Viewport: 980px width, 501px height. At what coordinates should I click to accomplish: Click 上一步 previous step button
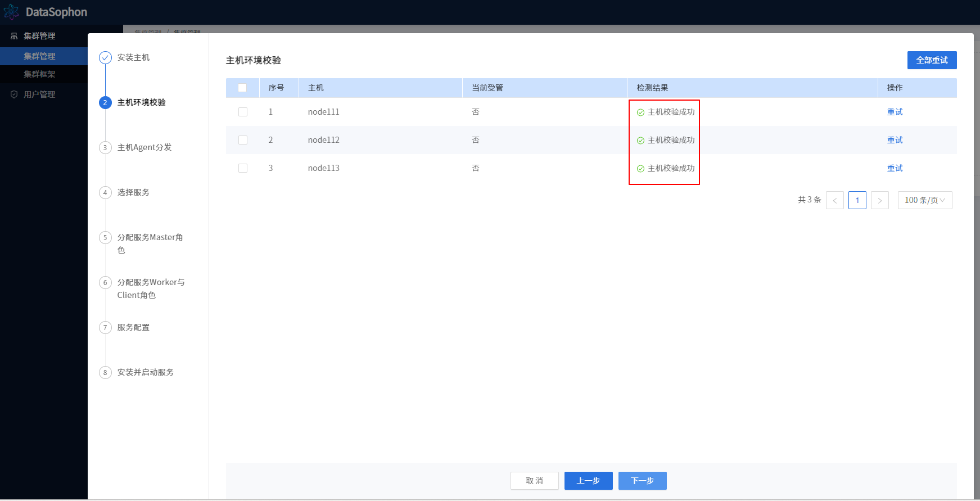coord(589,481)
